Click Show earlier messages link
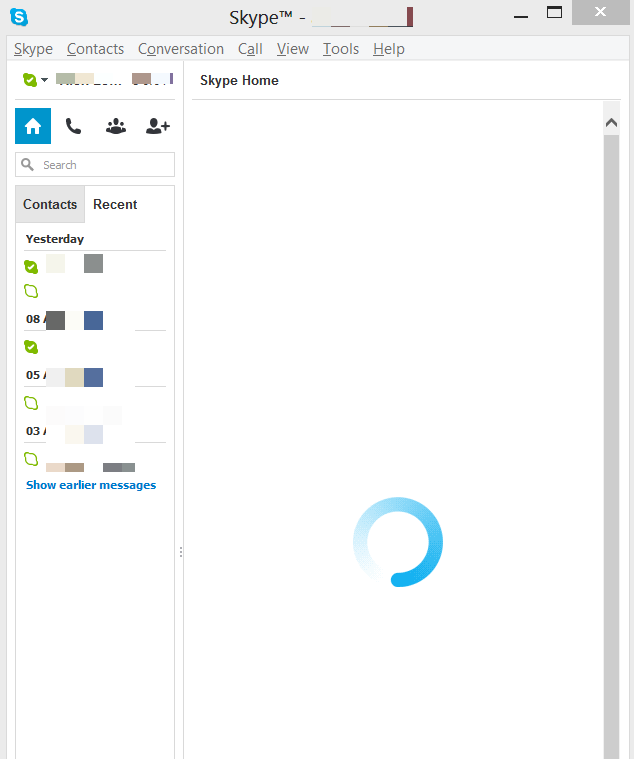634x759 pixels. tap(91, 485)
